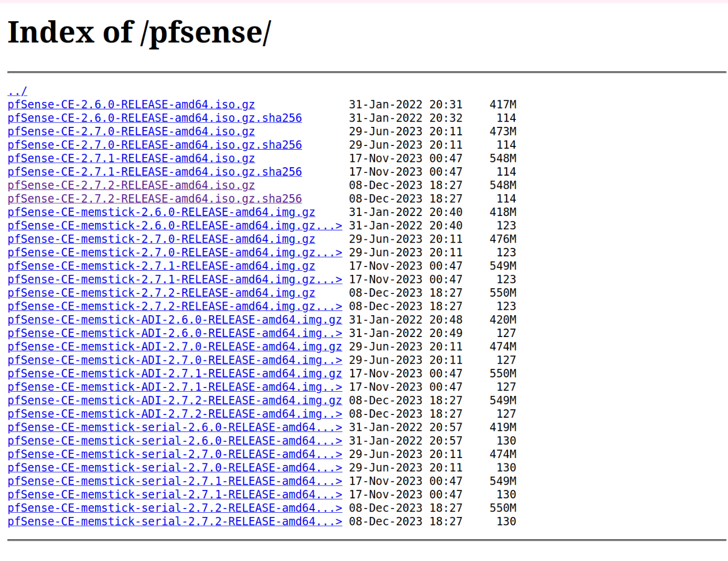Download pfSense-CE-memstick-2.6.0-RELEASE-amd64.img.gz

point(161,212)
